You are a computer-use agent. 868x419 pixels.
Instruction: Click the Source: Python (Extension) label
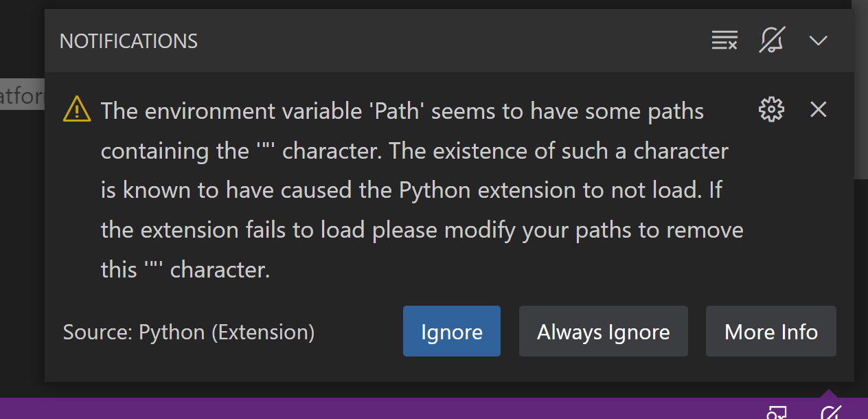click(x=189, y=332)
